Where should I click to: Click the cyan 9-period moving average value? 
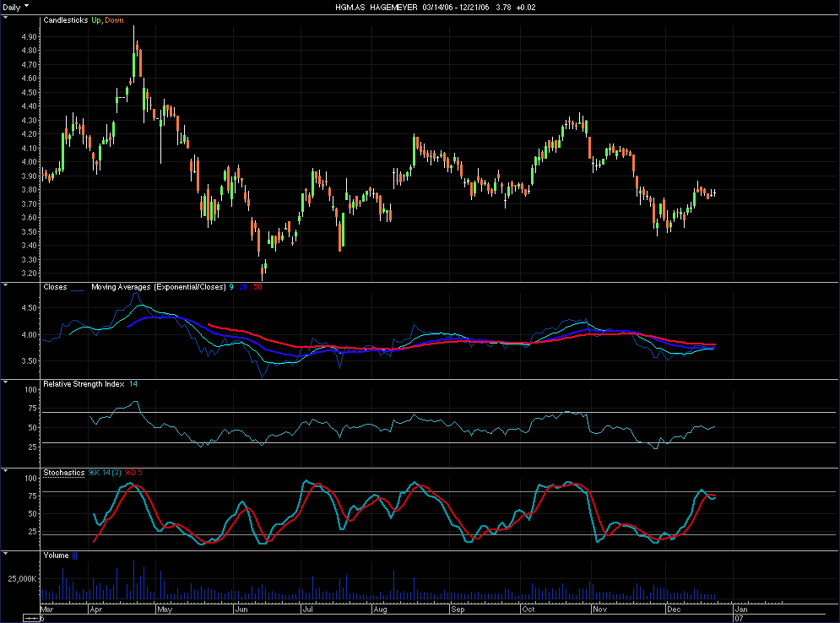(231, 287)
